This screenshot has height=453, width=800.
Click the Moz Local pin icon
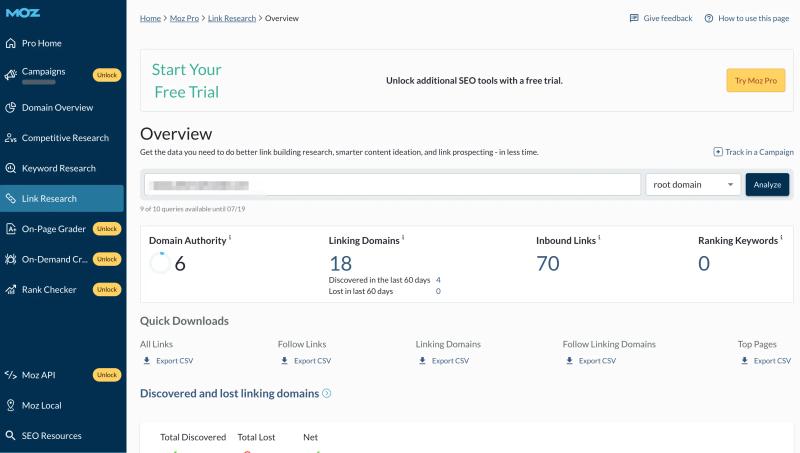[11, 405]
